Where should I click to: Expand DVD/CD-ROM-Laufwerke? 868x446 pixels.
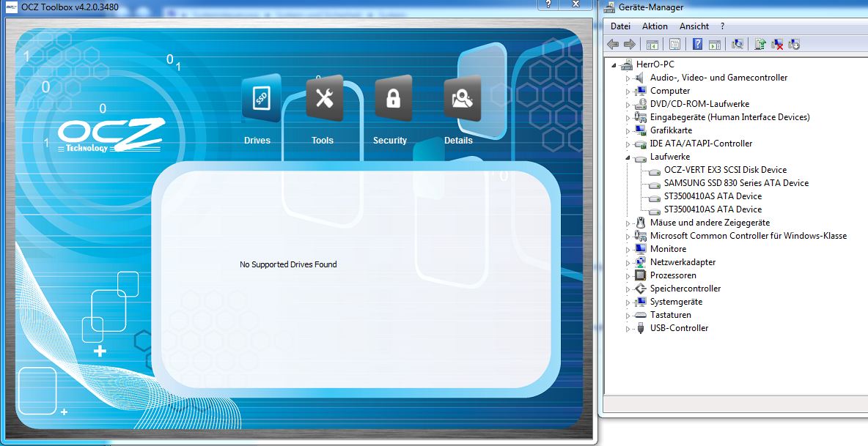628,105
